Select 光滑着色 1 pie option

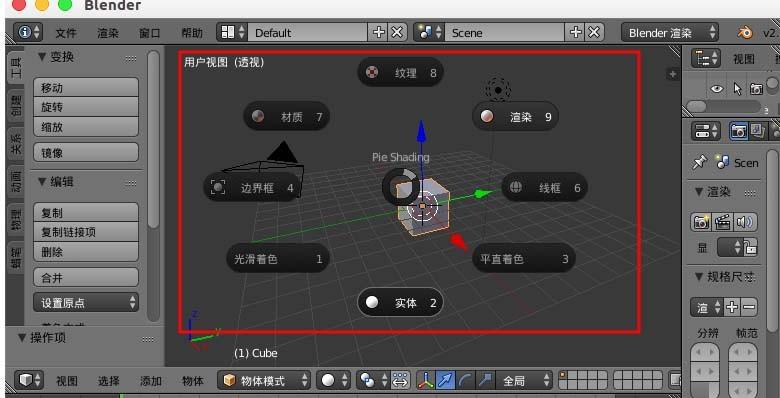[x=278, y=259]
